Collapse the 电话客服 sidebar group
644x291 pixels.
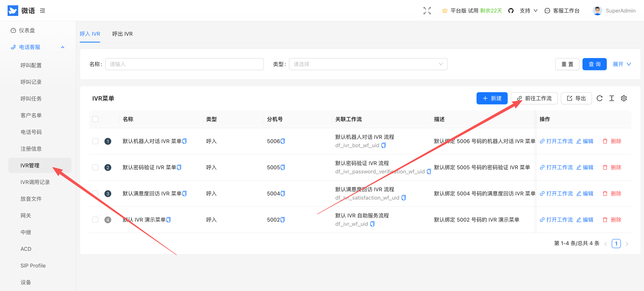(38, 47)
